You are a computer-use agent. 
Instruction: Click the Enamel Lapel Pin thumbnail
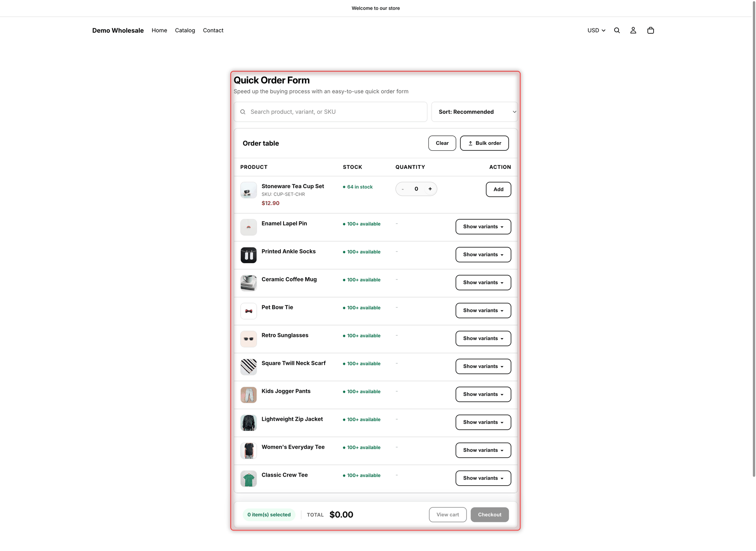pos(248,227)
